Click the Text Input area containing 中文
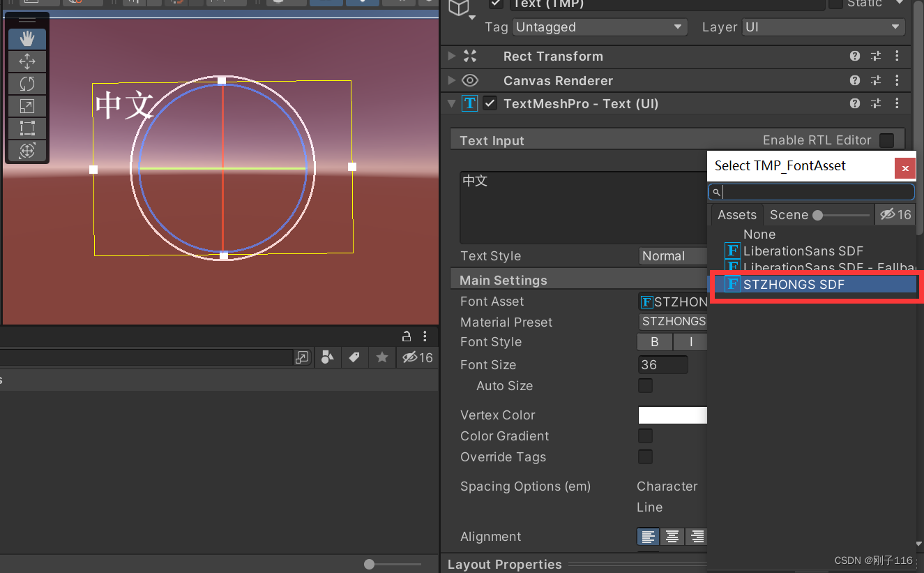The height and width of the screenshot is (573, 924). (584, 207)
